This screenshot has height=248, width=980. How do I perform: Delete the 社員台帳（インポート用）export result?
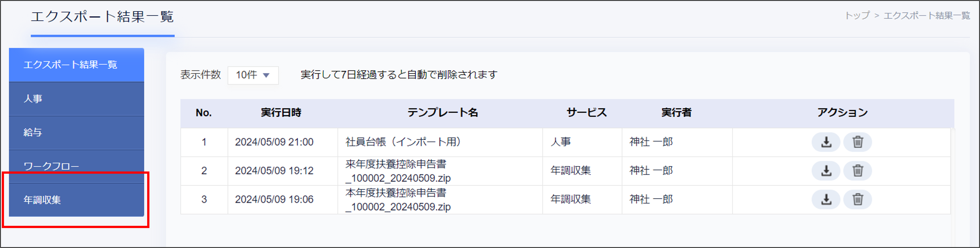pyautogui.click(x=857, y=142)
